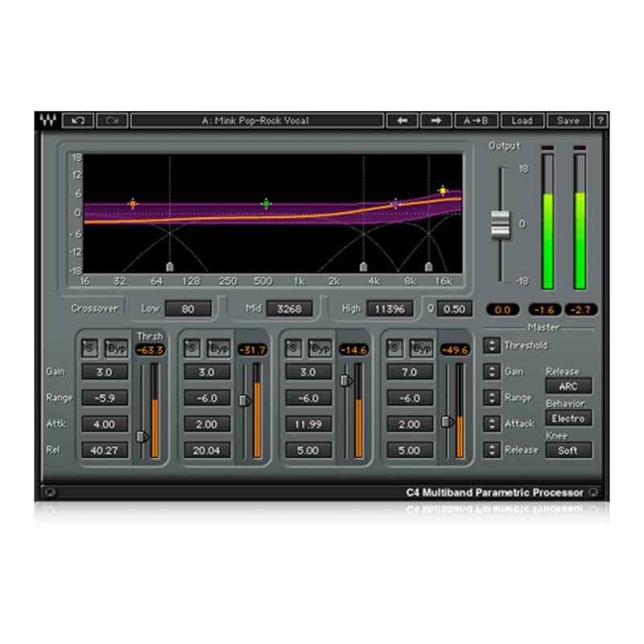Click the Save button
This screenshot has width=644, height=644.
click(568, 121)
